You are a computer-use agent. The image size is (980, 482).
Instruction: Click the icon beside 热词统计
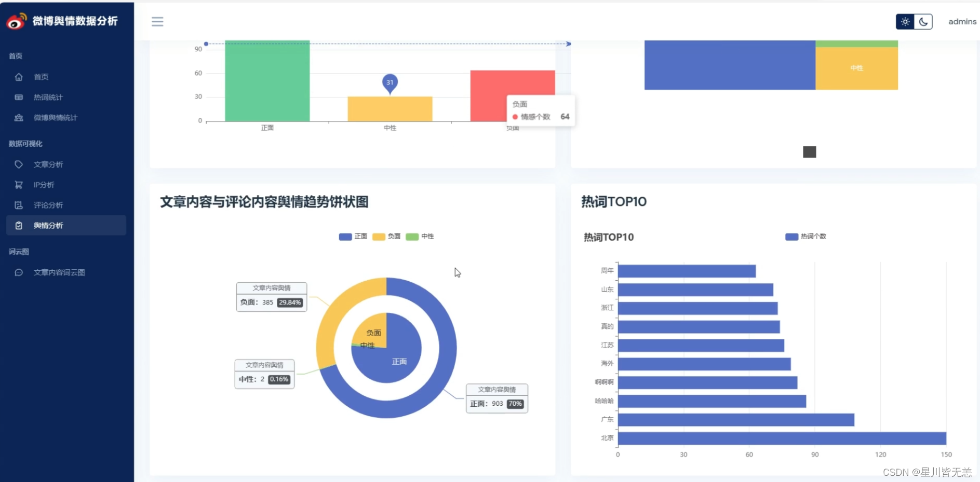click(x=19, y=97)
